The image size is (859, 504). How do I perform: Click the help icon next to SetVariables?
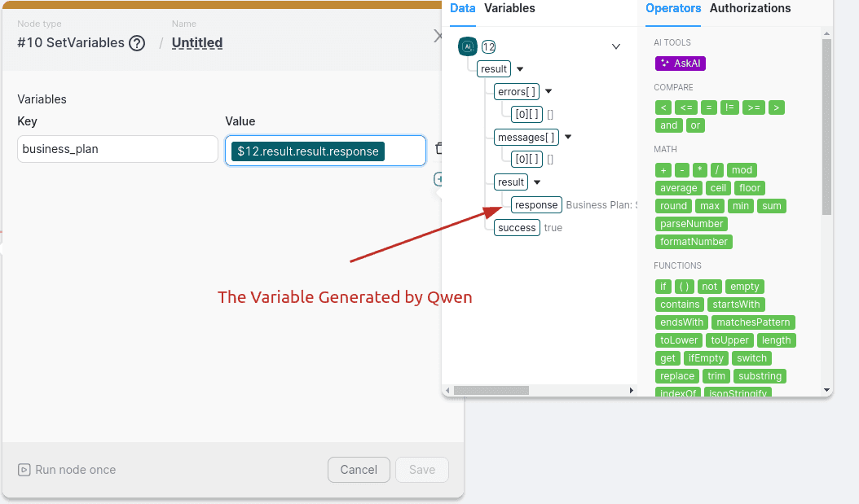[137, 43]
